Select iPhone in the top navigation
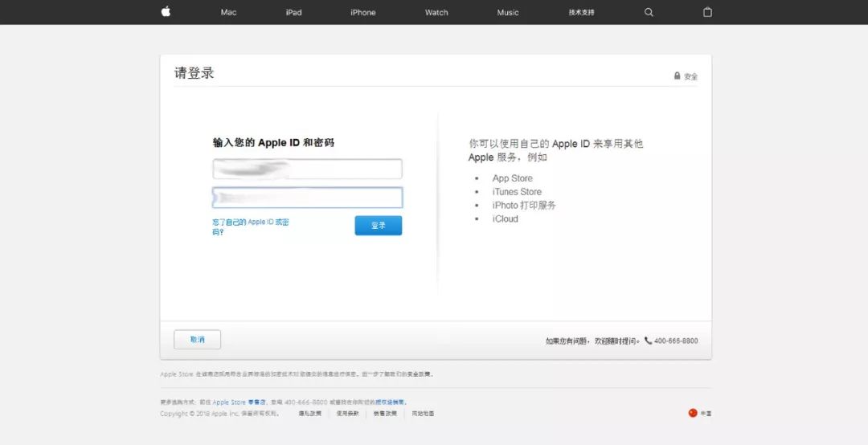Screen dimensions: 868x445 pyautogui.click(x=362, y=13)
